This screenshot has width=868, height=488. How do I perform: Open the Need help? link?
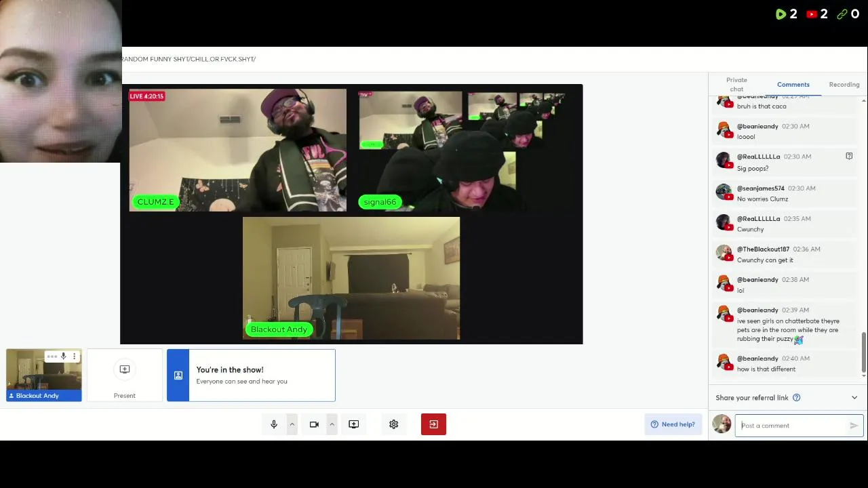pos(673,424)
